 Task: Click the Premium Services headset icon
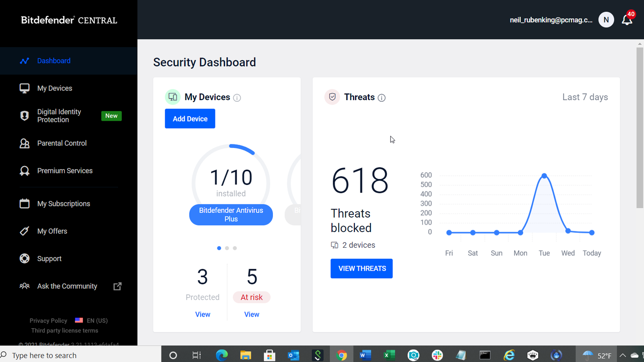coord(25,171)
